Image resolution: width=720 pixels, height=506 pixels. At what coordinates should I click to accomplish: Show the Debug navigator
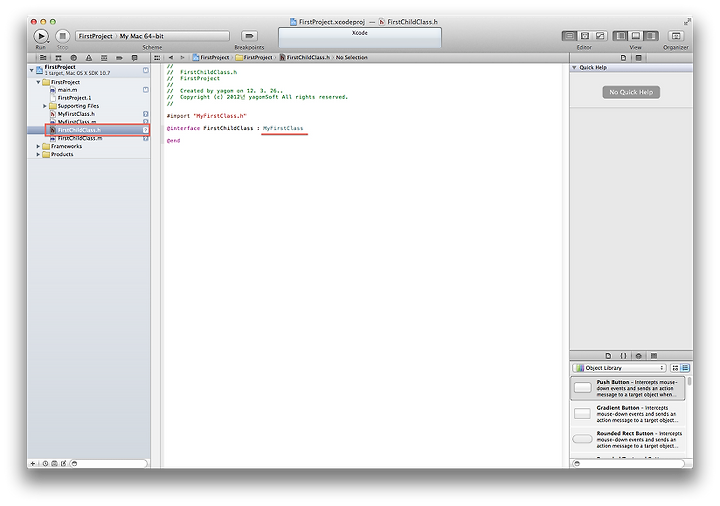(104, 57)
